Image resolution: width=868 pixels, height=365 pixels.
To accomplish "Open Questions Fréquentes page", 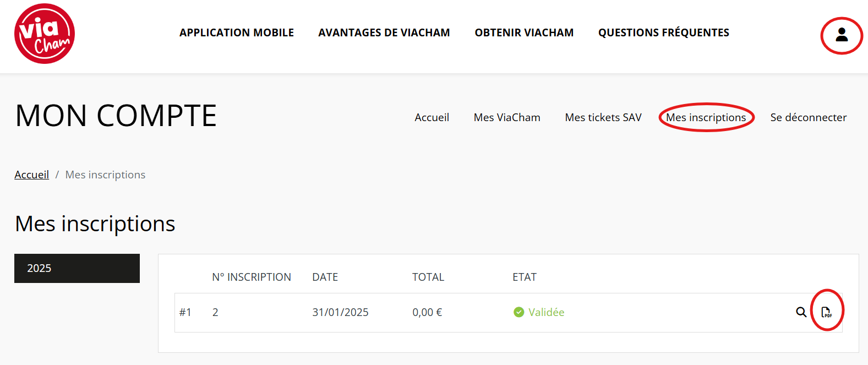I will coord(664,32).
